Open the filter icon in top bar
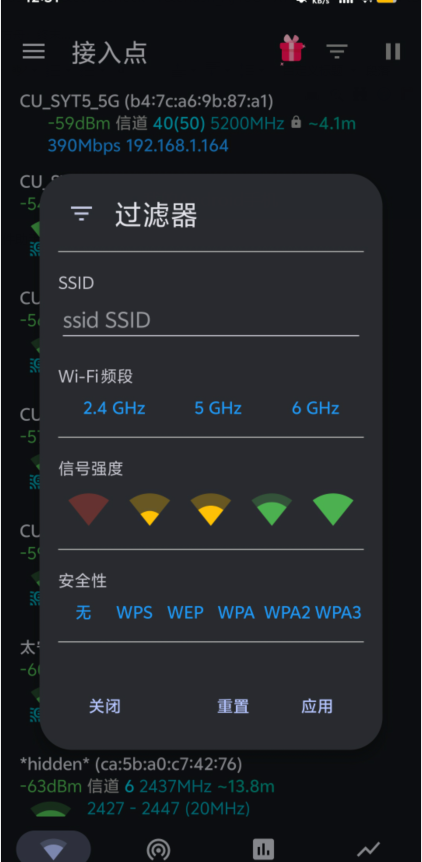The image size is (422, 862). click(337, 52)
